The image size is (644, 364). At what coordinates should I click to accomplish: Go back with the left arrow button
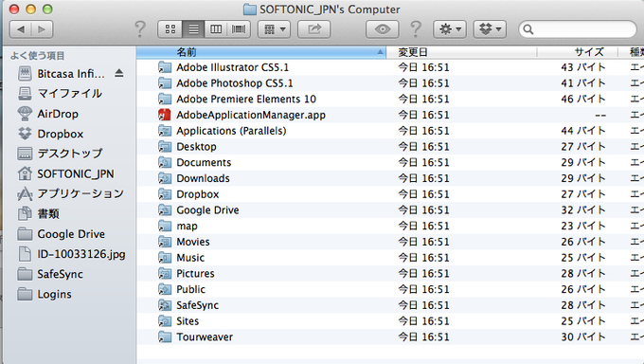pos(21,29)
